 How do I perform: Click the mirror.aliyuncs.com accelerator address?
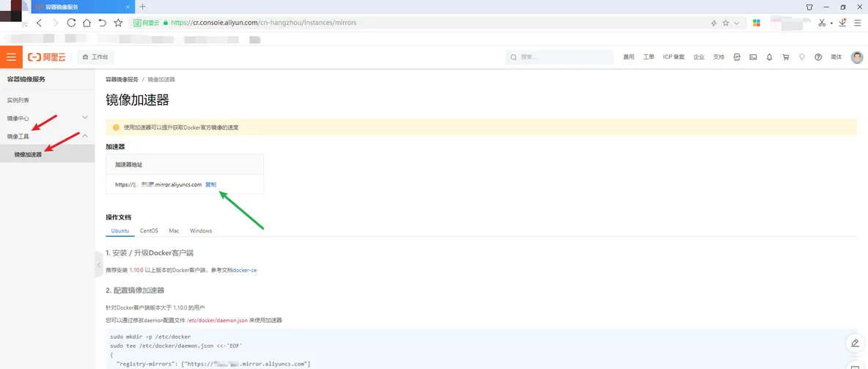[158, 185]
